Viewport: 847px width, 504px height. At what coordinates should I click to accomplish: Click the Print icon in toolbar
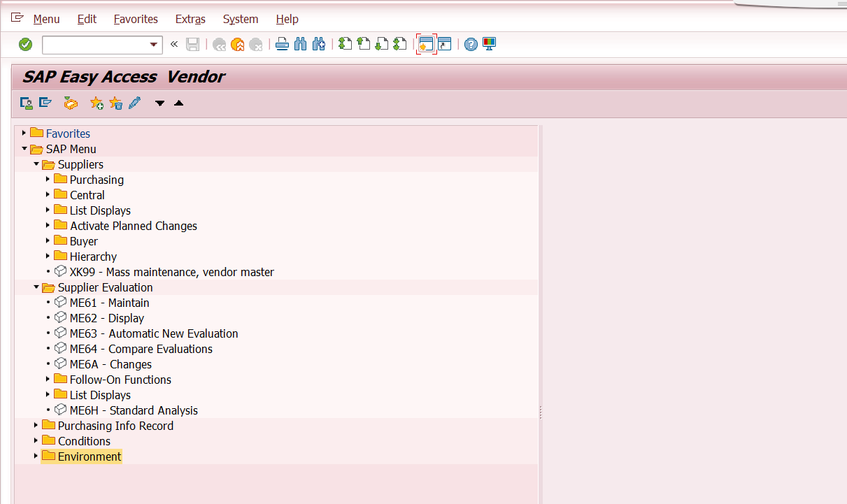(x=282, y=45)
